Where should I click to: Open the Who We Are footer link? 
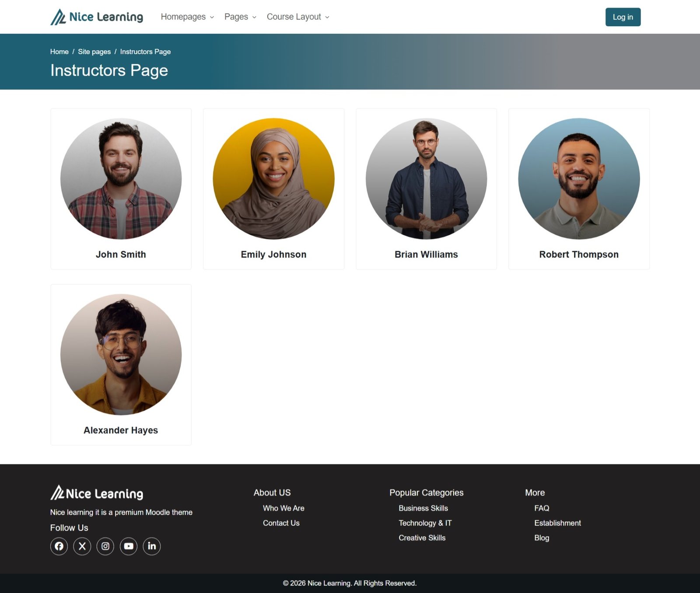tap(283, 508)
